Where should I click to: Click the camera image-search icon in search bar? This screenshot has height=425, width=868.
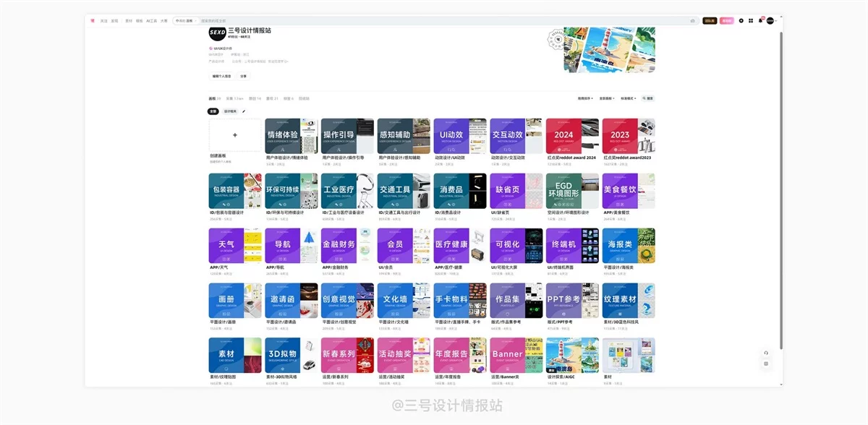tap(692, 21)
